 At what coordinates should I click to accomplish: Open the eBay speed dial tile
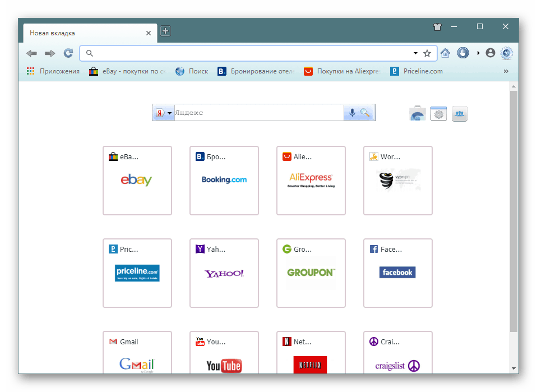pos(137,181)
